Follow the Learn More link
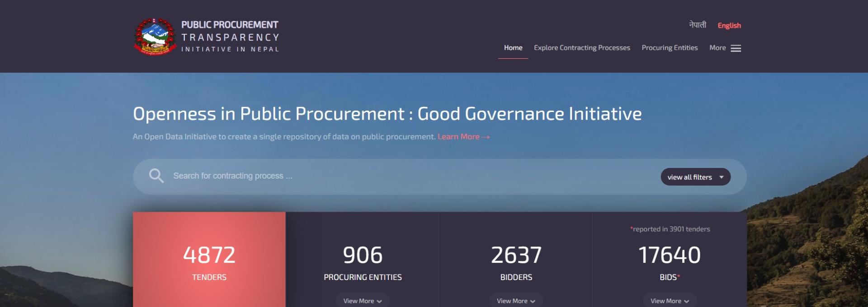The height and width of the screenshot is (307, 868). 463,137
